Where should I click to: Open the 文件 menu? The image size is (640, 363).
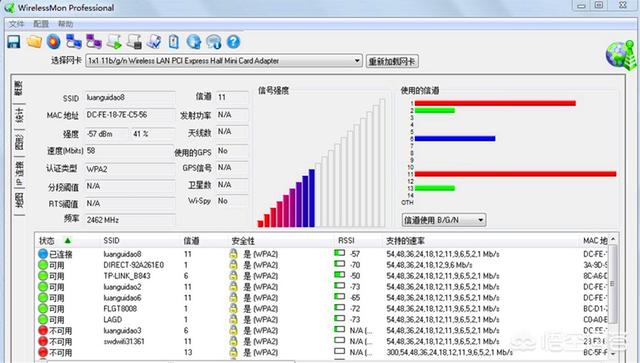click(16, 24)
